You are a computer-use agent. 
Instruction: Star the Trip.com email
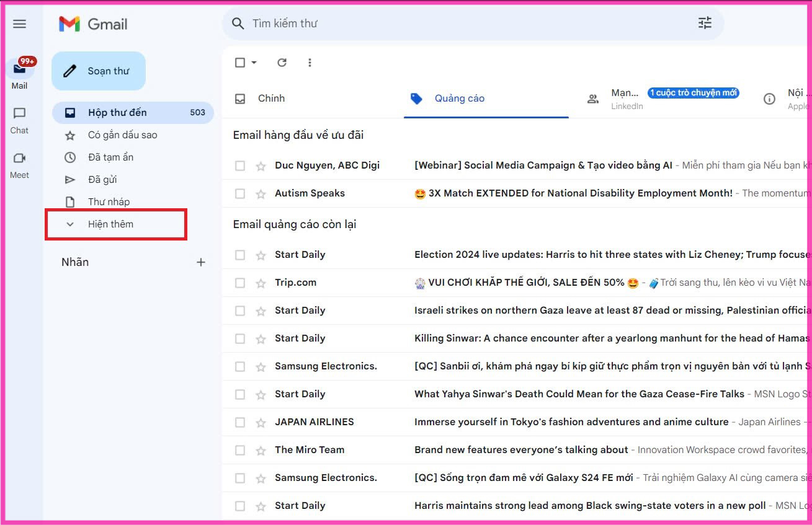(x=261, y=283)
